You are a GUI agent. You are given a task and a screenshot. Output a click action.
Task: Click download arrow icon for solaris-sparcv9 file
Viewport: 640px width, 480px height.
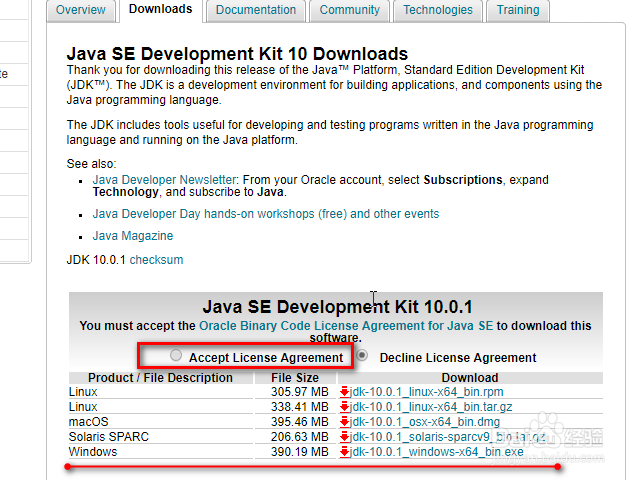[x=344, y=437]
